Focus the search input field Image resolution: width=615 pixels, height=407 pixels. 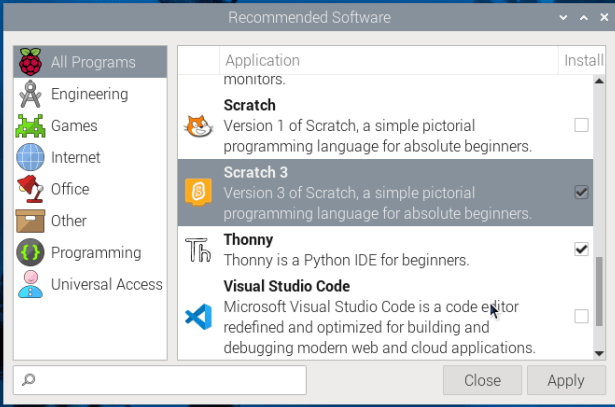point(160,380)
